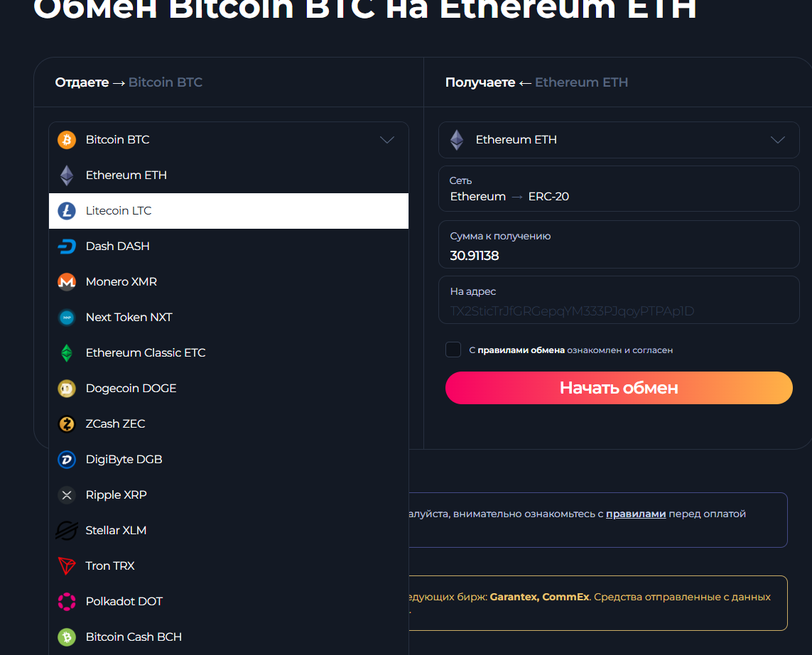
Task: Choose Bitcoin Cash BCH option
Action: point(134,637)
